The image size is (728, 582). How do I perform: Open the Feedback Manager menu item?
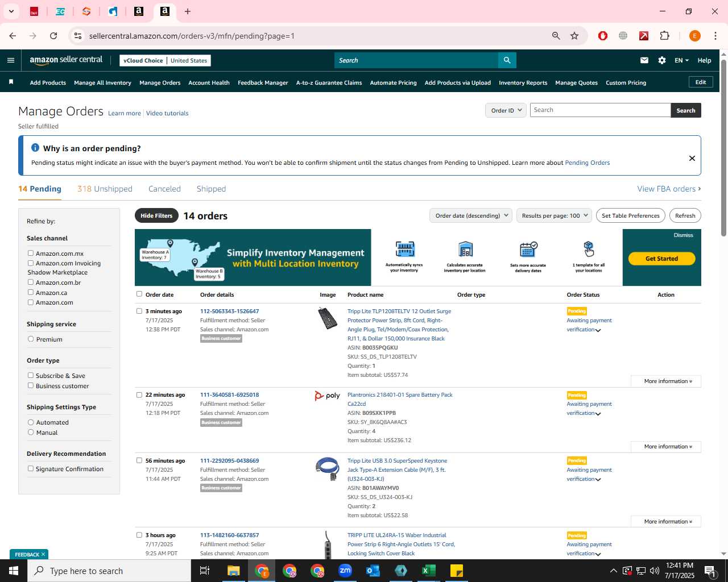(263, 83)
